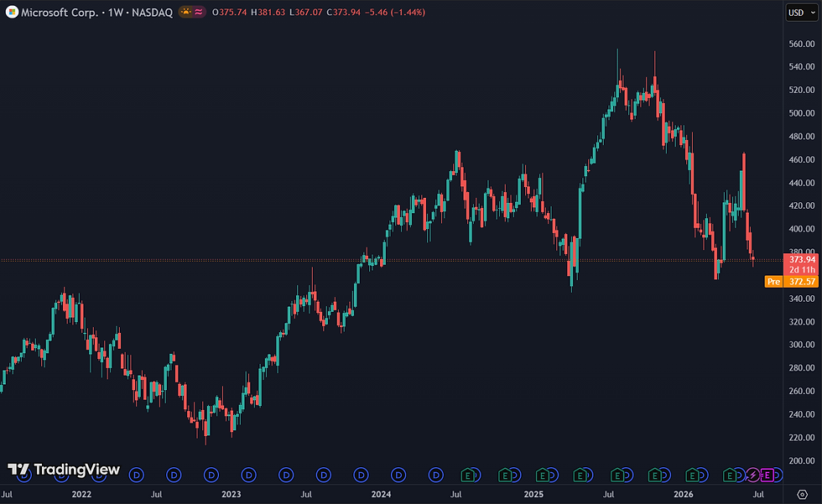Click the orange Pre 372.57 price label
Viewport: 822px width, 504px height.
(x=792, y=281)
